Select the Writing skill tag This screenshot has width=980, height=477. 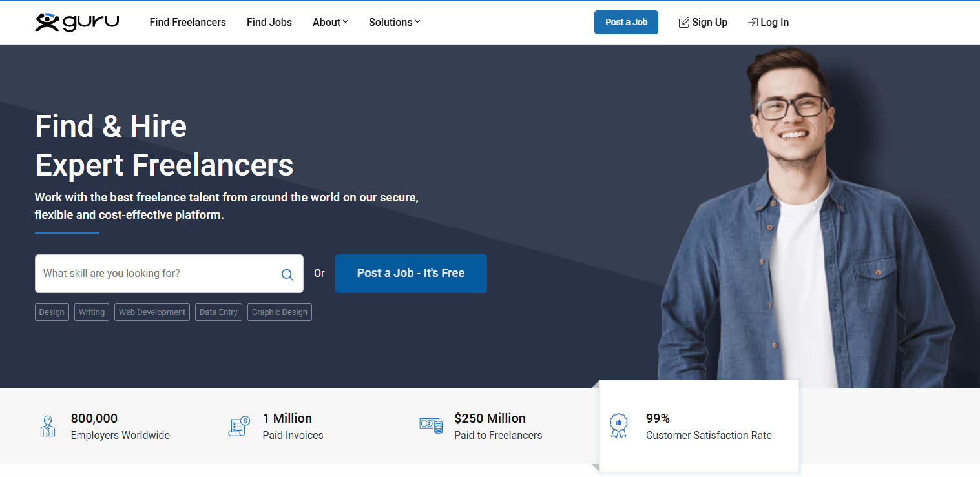[x=91, y=312]
